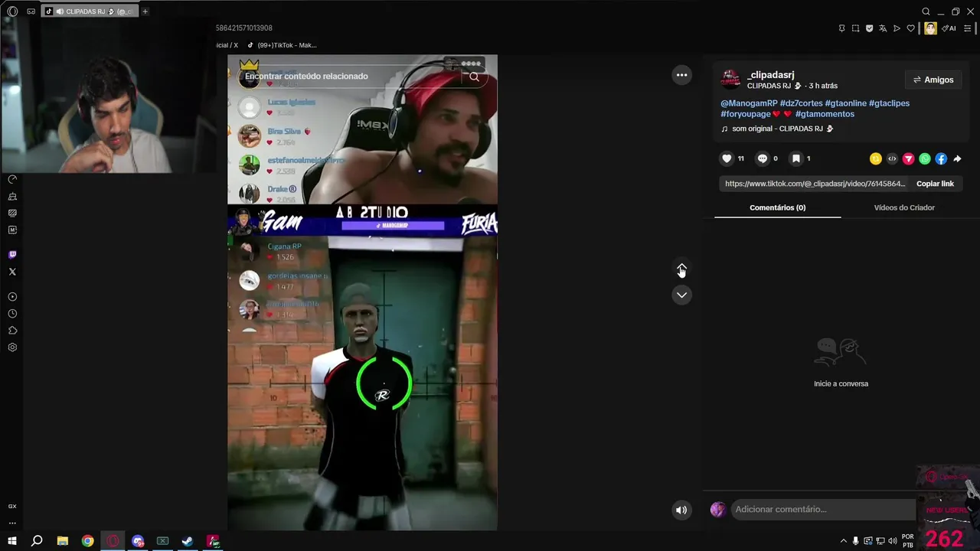This screenshot has height=551, width=980.
Task: Click the Opera GX logo menu
Action: tap(12, 11)
